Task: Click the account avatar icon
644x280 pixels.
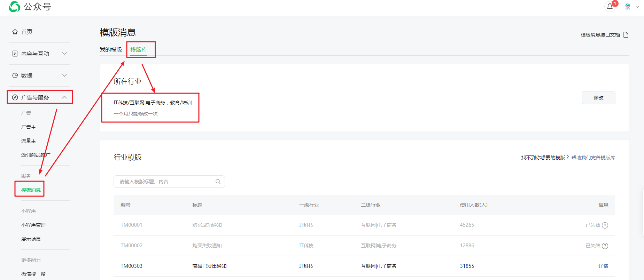Action: click(628, 7)
